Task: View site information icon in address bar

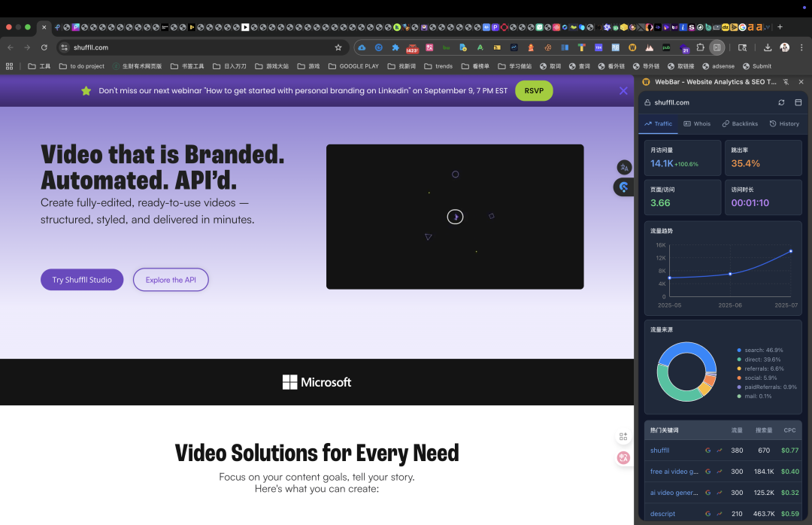Action: 64,47
